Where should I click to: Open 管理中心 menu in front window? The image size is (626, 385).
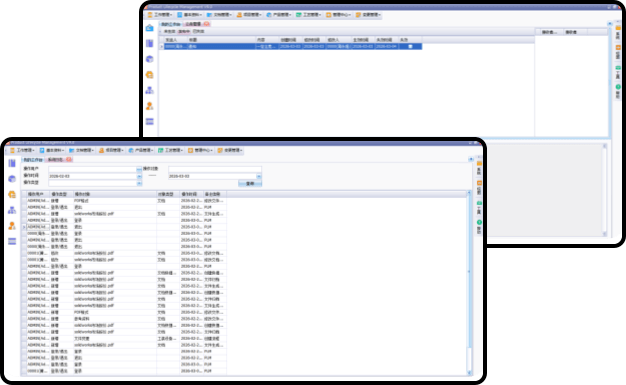(x=200, y=150)
